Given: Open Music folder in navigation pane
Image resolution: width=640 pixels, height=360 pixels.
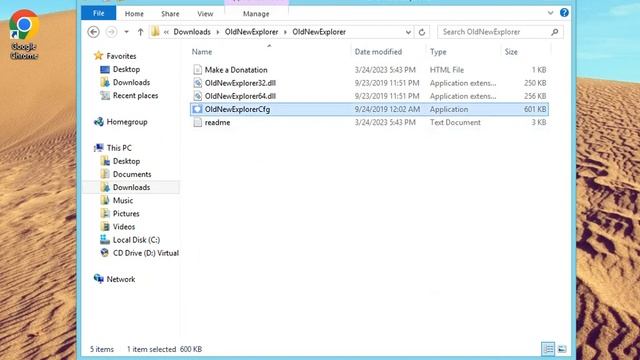Looking at the screenshot, I should click(123, 200).
